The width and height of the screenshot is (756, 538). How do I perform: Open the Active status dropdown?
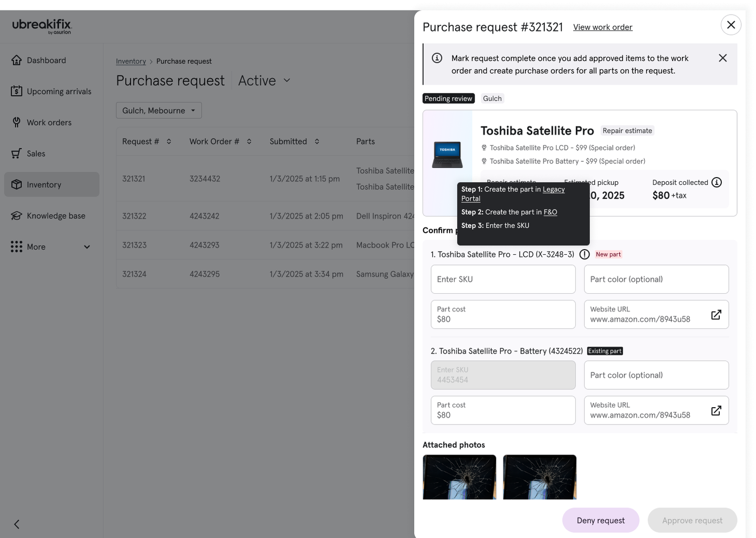pos(264,80)
